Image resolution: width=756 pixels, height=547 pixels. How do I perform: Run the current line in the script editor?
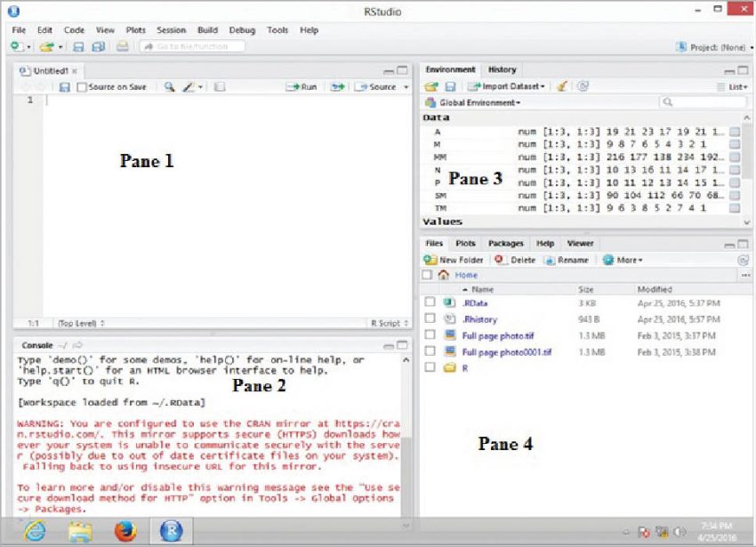302,86
